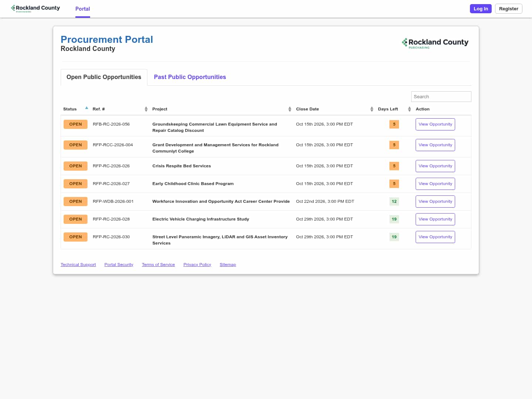Click the Rockland County Purchasing logo in header
The height and width of the screenshot is (399, 532).
[x=435, y=43]
